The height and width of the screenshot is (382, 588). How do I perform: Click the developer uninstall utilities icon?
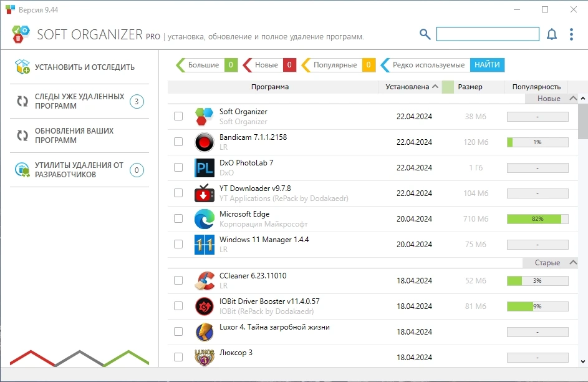click(22, 170)
